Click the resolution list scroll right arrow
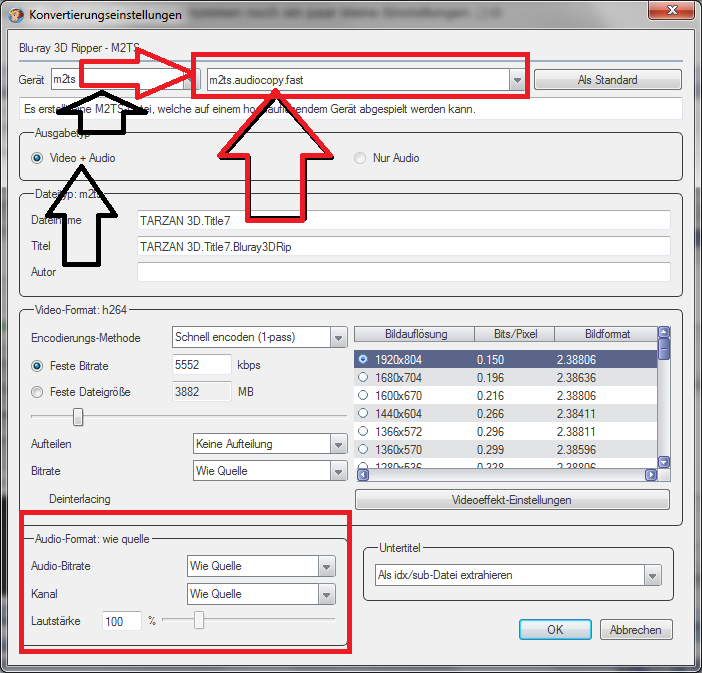Viewport: 702px width, 673px height. click(651, 475)
